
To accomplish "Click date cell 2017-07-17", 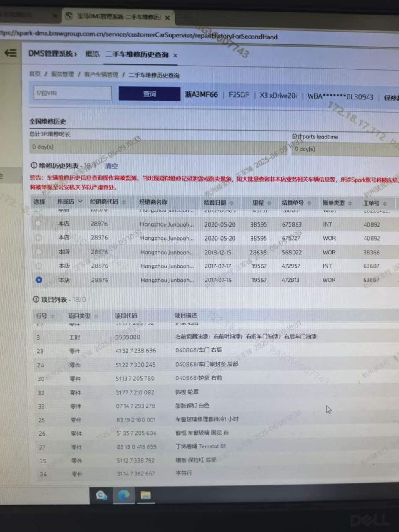I will 218,266.
